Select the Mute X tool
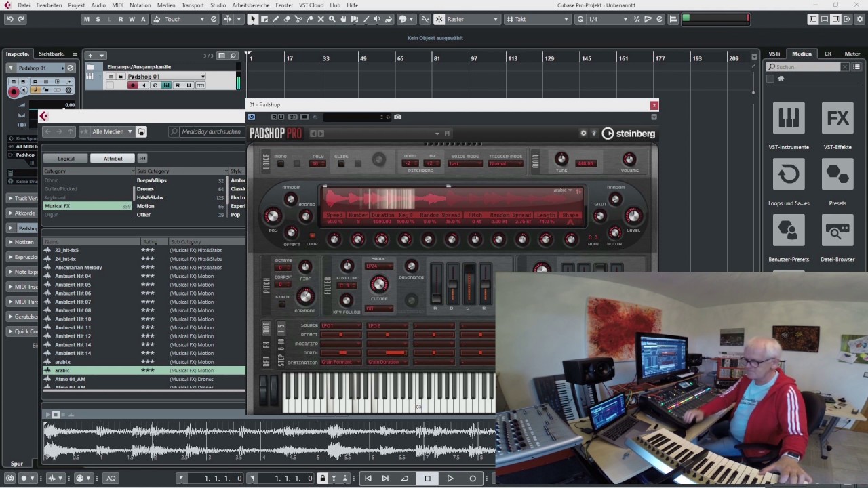This screenshot has width=868, height=488. pyautogui.click(x=321, y=19)
